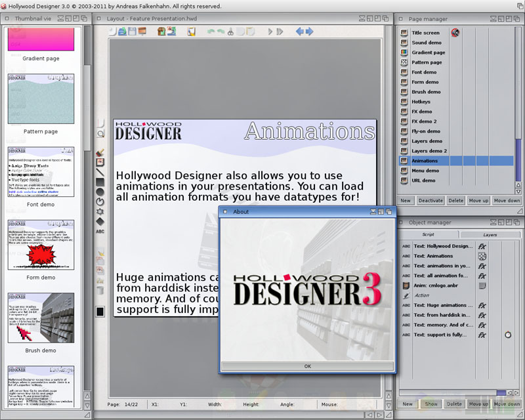Go to previous page with blue left arrow

300,31
